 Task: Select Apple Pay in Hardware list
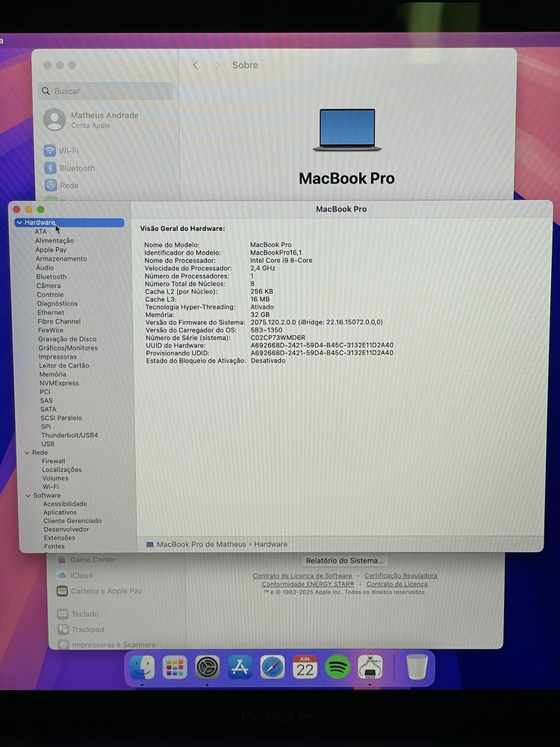coord(51,249)
